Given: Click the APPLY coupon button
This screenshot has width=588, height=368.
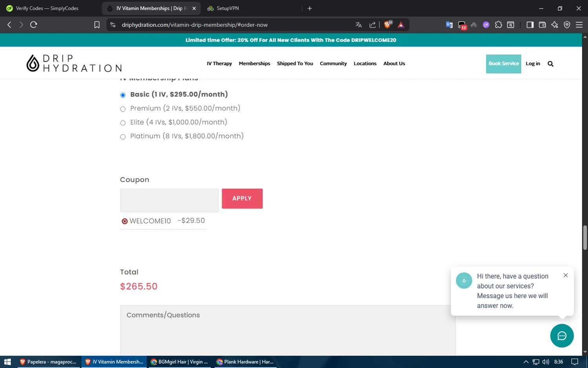Looking at the screenshot, I should 242,199.
